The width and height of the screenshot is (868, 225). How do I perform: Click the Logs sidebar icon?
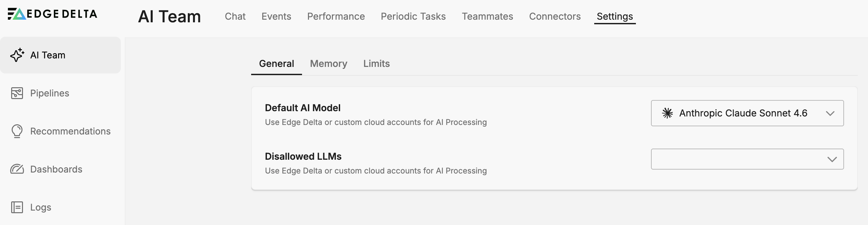coord(17,207)
